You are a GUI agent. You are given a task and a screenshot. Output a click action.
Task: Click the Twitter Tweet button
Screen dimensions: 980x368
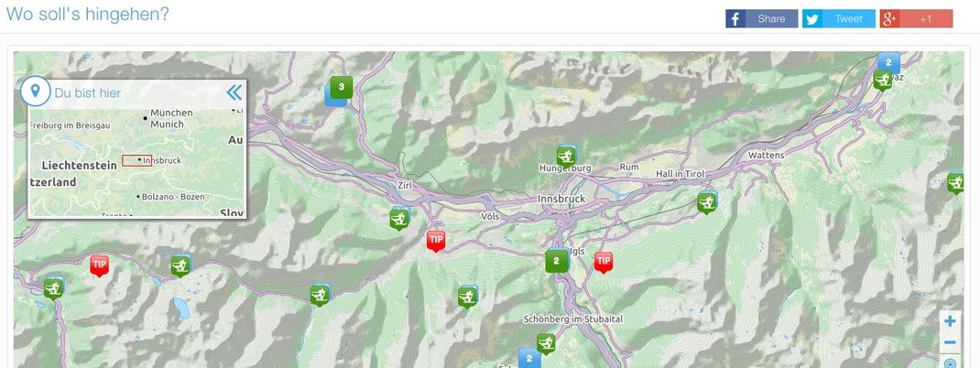(839, 18)
